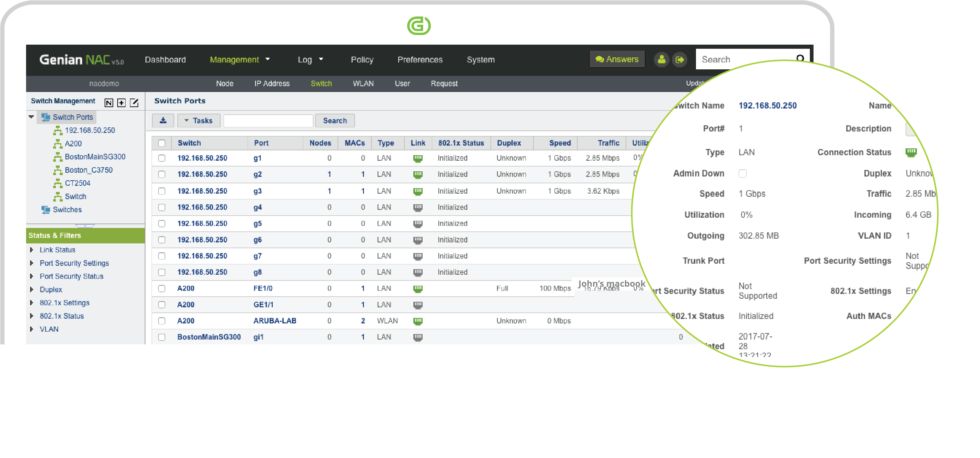Expand the Port Security Status filter
This screenshot has width=980, height=458.
32,276
